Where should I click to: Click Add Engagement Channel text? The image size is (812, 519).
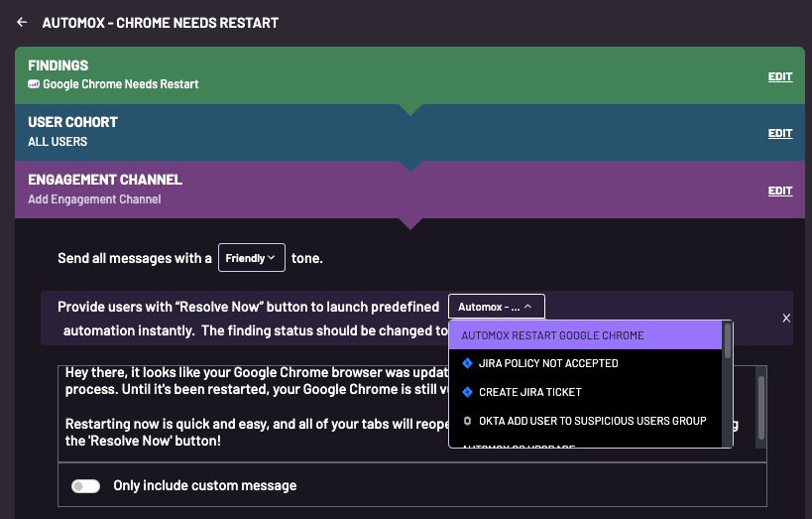(x=94, y=199)
